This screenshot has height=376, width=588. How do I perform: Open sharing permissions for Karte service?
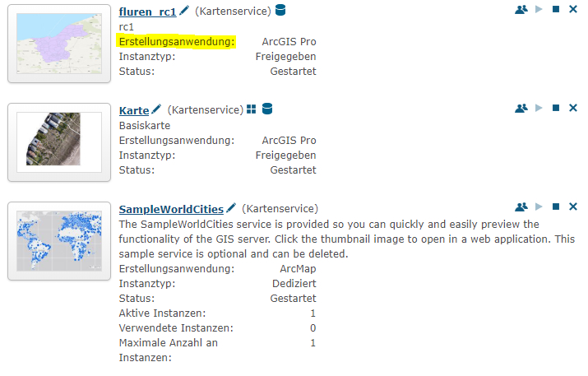(x=521, y=108)
